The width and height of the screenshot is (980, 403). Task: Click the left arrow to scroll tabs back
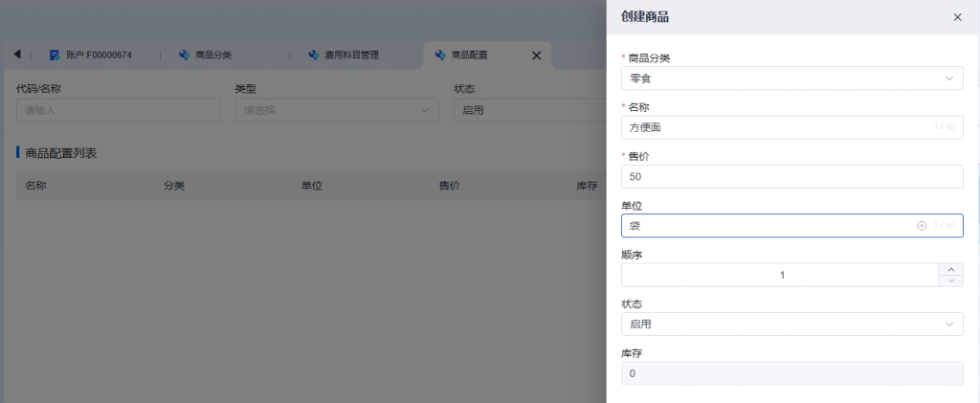[17, 56]
